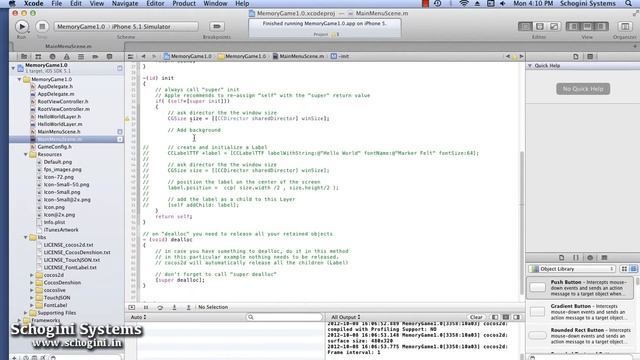Open the Object Library dropdown
The width and height of the screenshot is (640, 360).
[x=572, y=269]
